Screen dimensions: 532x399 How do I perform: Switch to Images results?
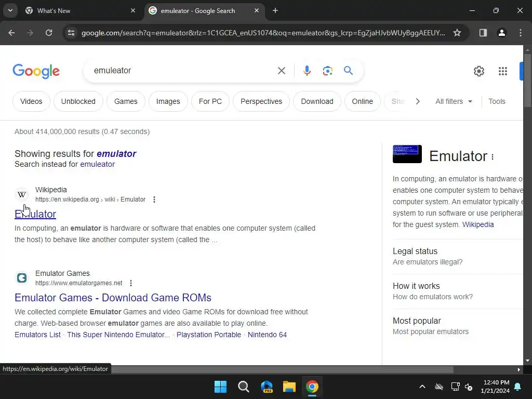pyautogui.click(x=168, y=101)
